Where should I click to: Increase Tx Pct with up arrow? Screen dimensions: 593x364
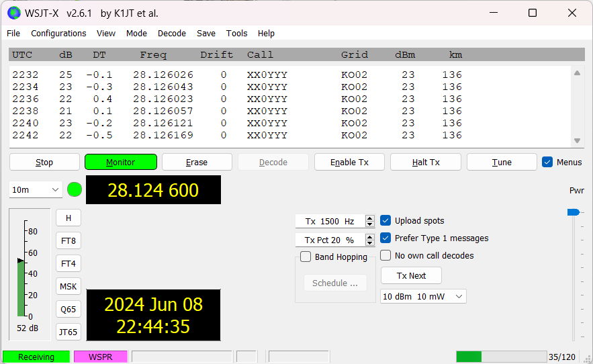point(370,237)
